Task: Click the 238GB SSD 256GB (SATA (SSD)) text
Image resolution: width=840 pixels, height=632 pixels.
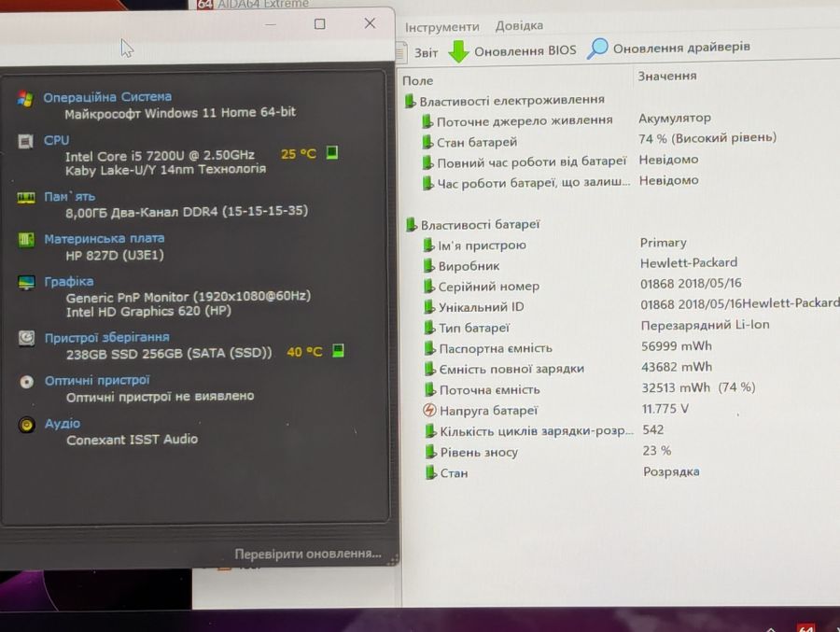Action: tap(169, 354)
